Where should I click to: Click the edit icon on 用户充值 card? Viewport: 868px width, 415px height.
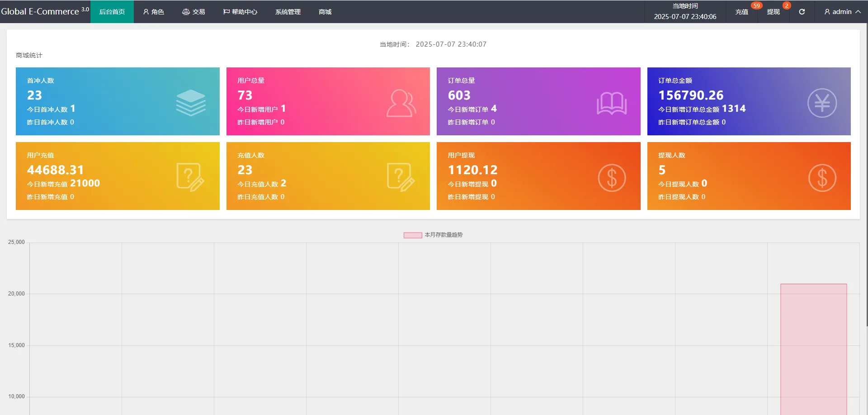pos(190,177)
